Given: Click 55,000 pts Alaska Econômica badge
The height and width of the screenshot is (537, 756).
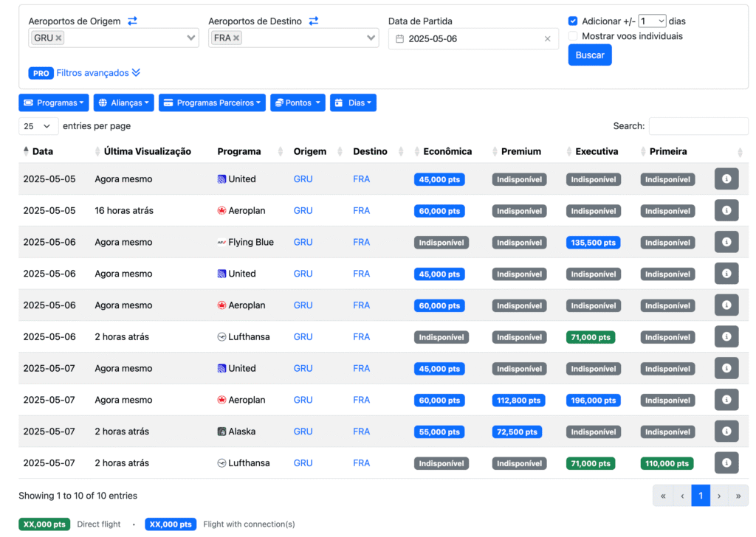Looking at the screenshot, I should click(x=439, y=432).
